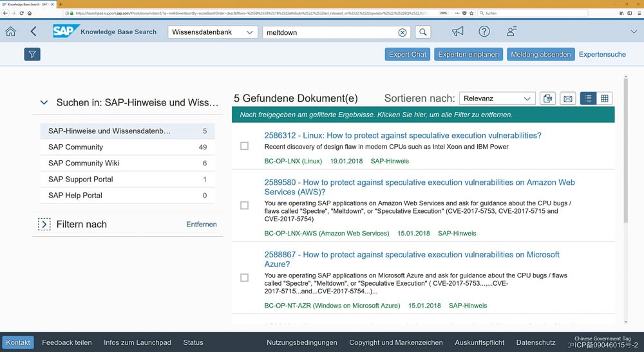
Task: Select SAP Help Portal category
Action: [128, 195]
